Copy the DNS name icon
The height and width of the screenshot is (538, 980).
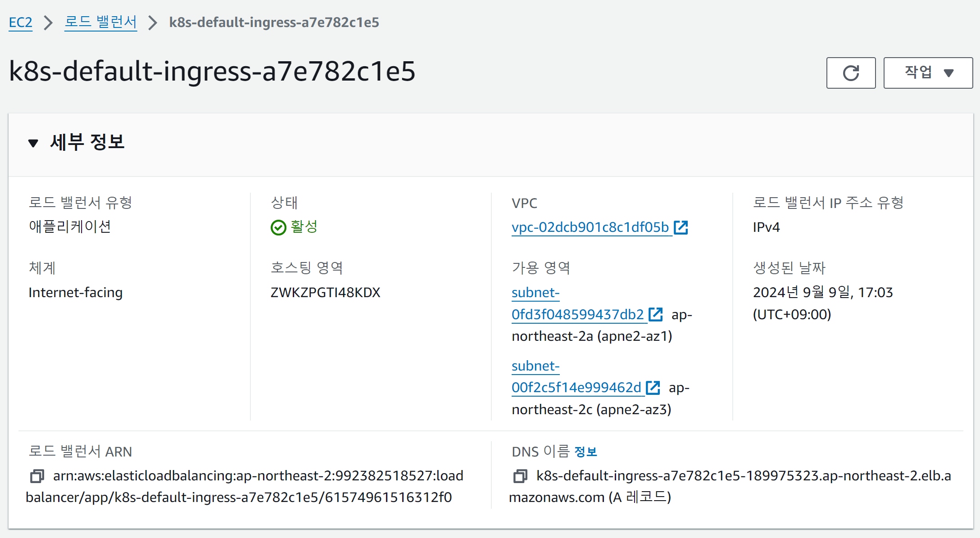point(520,476)
